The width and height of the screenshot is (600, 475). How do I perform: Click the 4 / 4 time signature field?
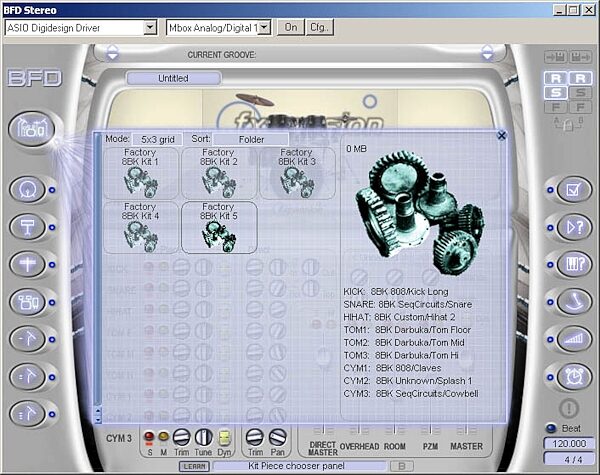pyautogui.click(x=569, y=459)
